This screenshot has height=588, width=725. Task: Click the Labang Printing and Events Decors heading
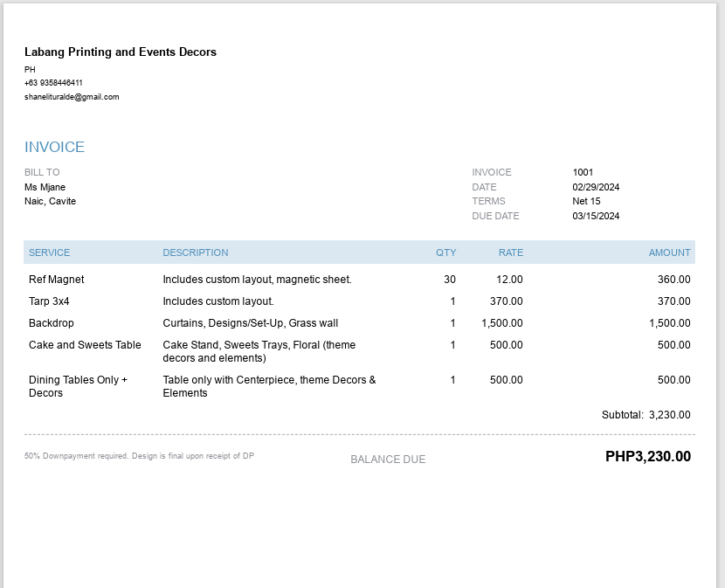[121, 52]
